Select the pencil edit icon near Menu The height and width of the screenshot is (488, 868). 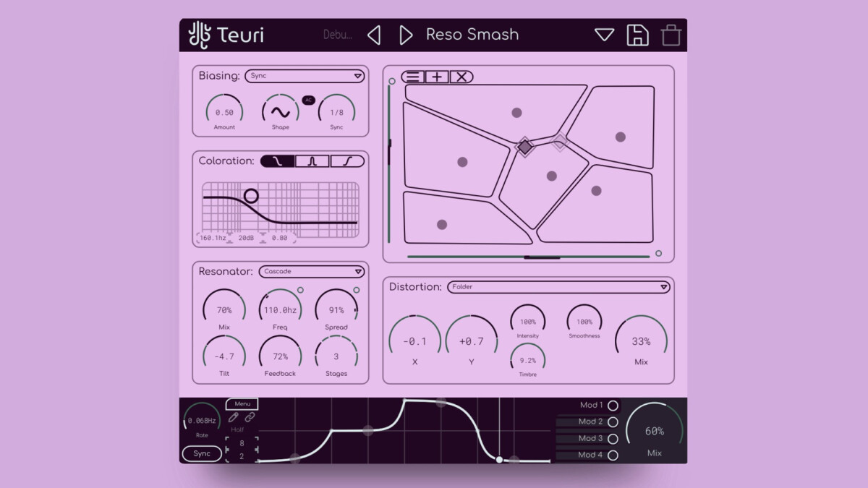pyautogui.click(x=233, y=418)
